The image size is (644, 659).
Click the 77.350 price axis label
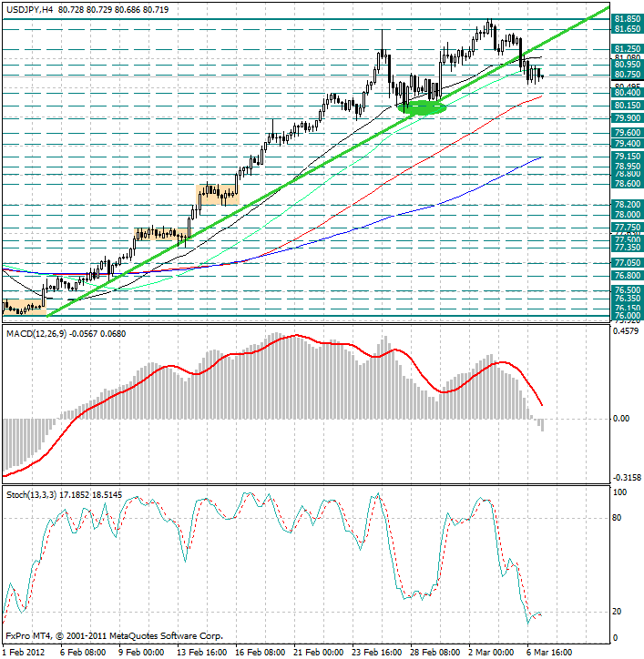click(628, 248)
